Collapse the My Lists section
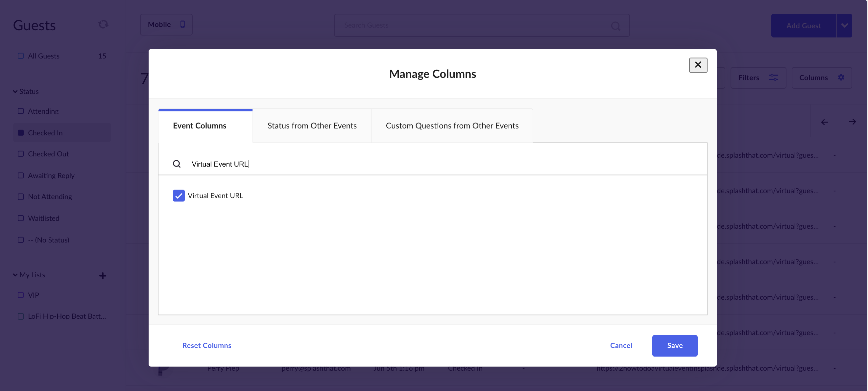This screenshot has width=868, height=391. pos(15,275)
